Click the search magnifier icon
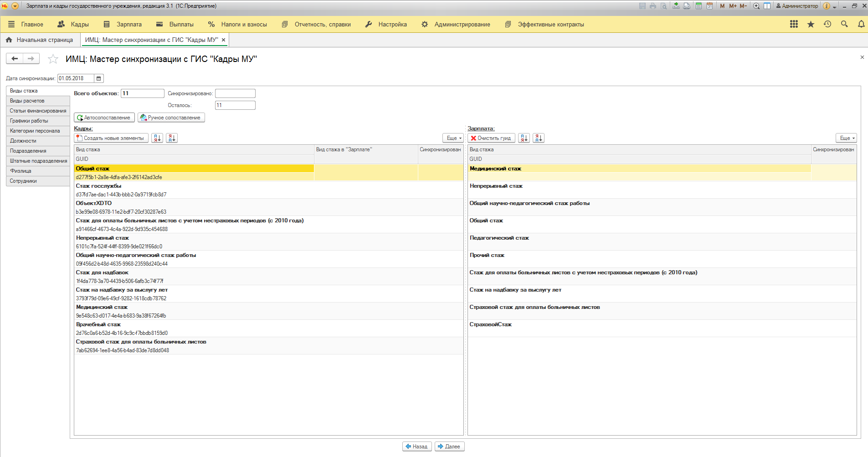This screenshot has width=868, height=457. click(x=844, y=24)
